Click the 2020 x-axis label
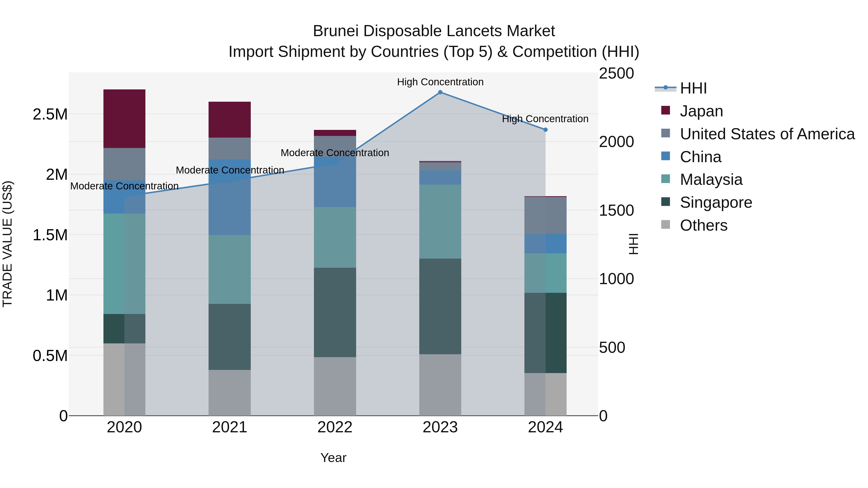Viewport: 868px width, 488px height. 124,427
